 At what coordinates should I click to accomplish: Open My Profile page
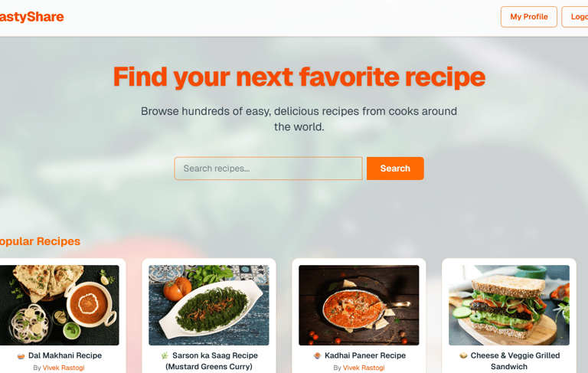tap(529, 17)
